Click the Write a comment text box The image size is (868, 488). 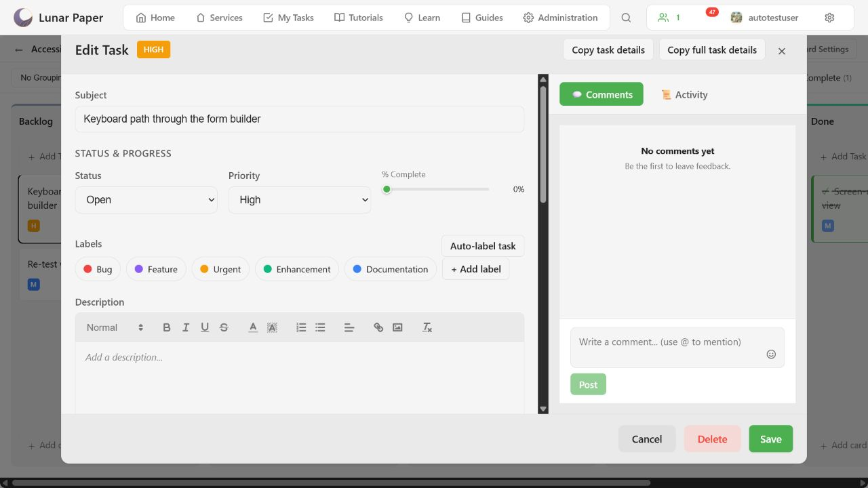tap(677, 348)
